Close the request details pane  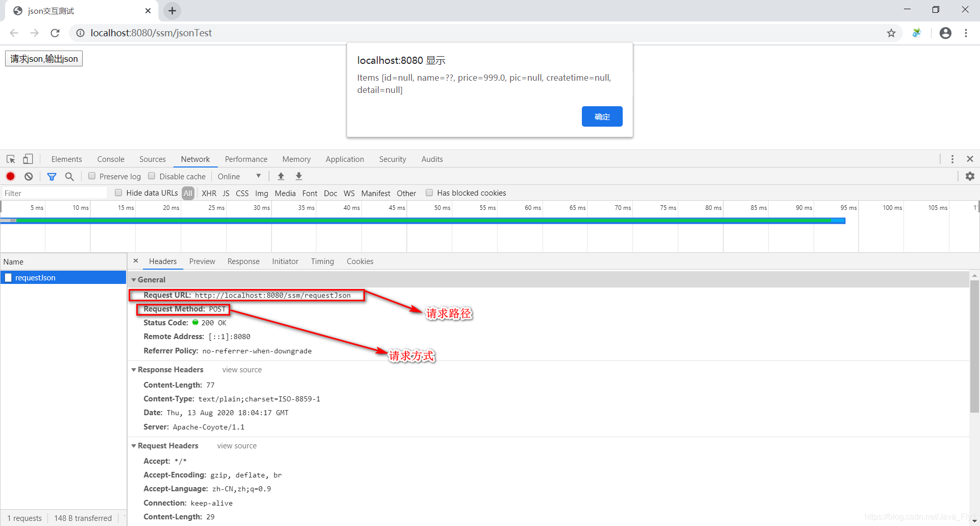[x=136, y=261]
